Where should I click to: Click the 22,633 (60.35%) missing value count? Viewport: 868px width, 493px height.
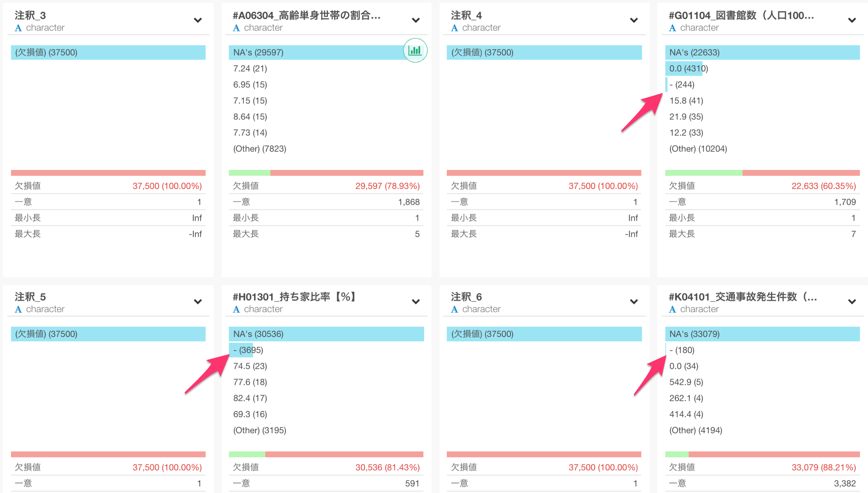click(x=824, y=186)
